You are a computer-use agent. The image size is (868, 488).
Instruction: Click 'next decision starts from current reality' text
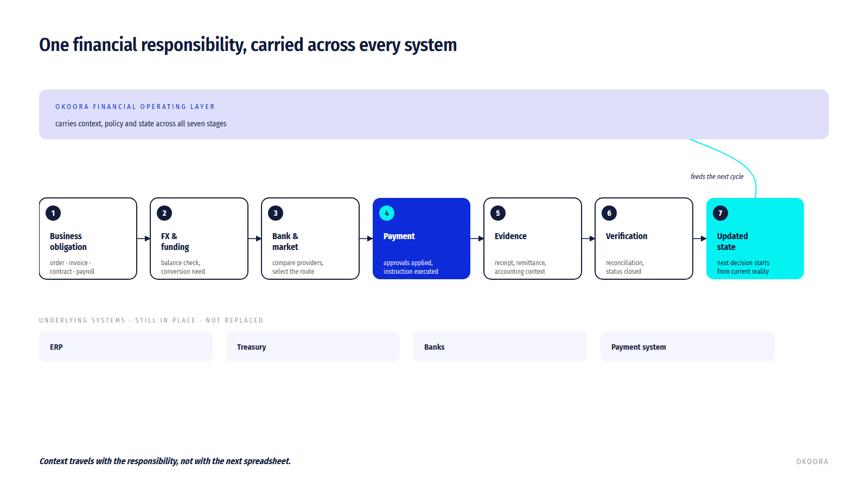click(743, 267)
